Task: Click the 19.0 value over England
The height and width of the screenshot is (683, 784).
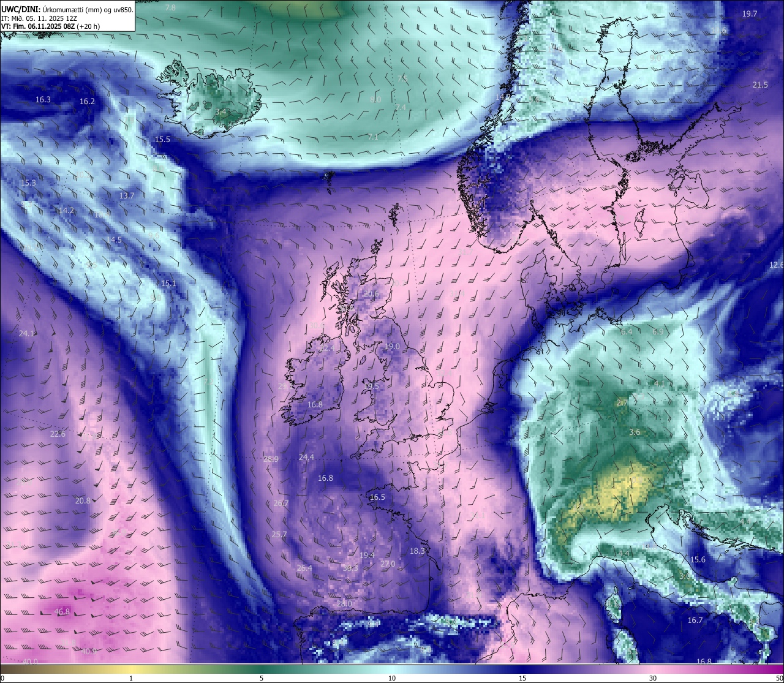Action: pos(392,347)
